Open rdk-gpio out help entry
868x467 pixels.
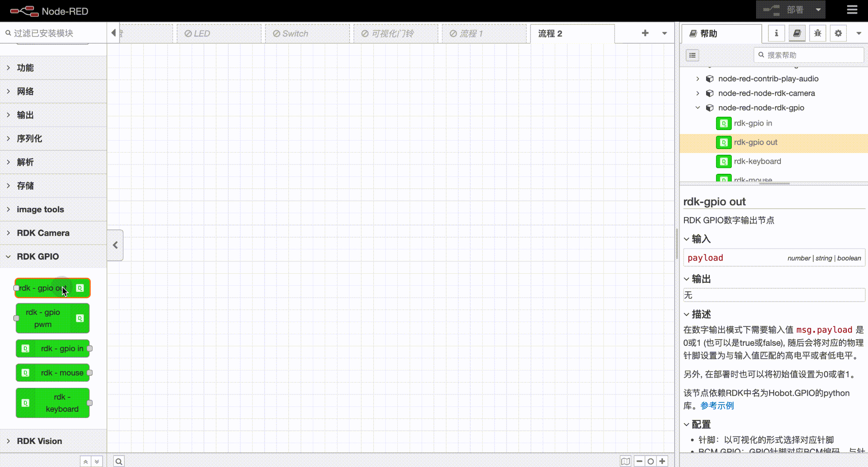point(774,142)
